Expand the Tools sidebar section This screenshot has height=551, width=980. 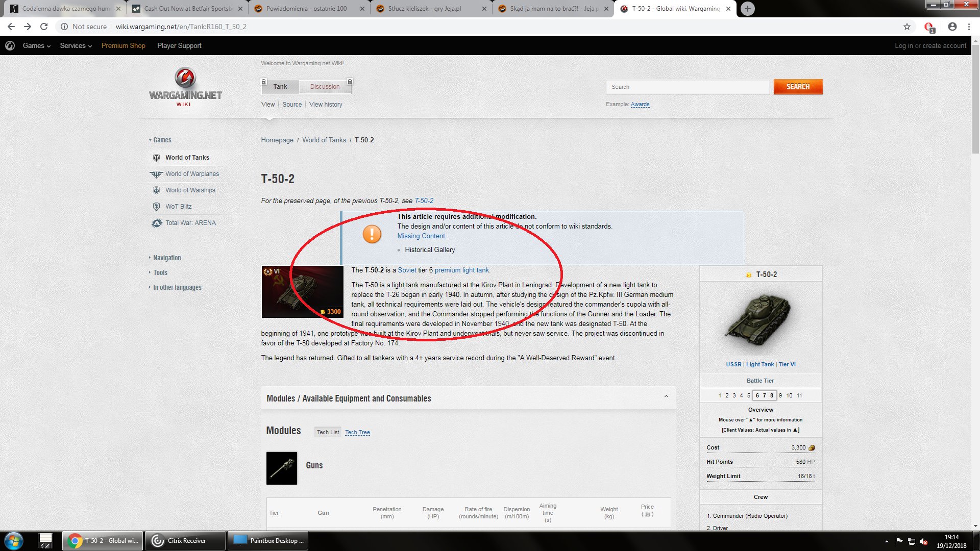pyautogui.click(x=158, y=272)
